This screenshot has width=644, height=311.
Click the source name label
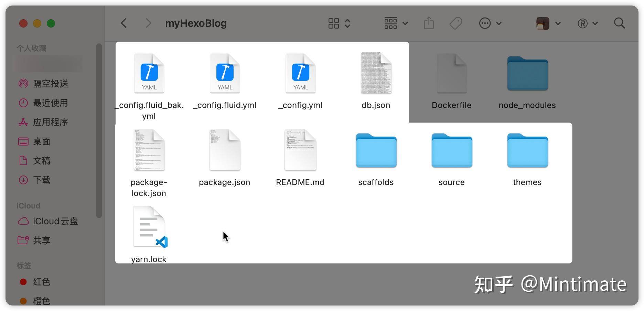pyautogui.click(x=452, y=182)
